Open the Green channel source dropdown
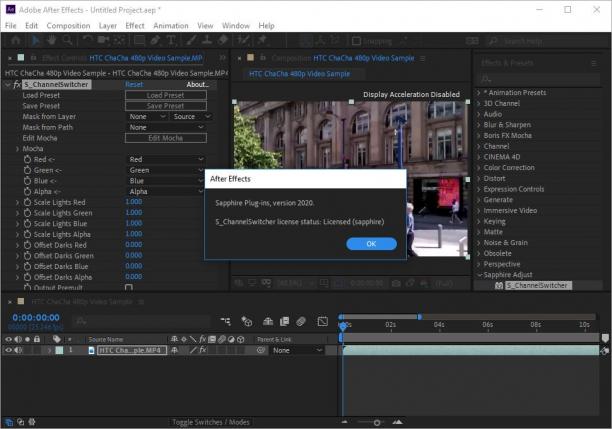Viewport: 612px width, 429px height. click(x=167, y=170)
